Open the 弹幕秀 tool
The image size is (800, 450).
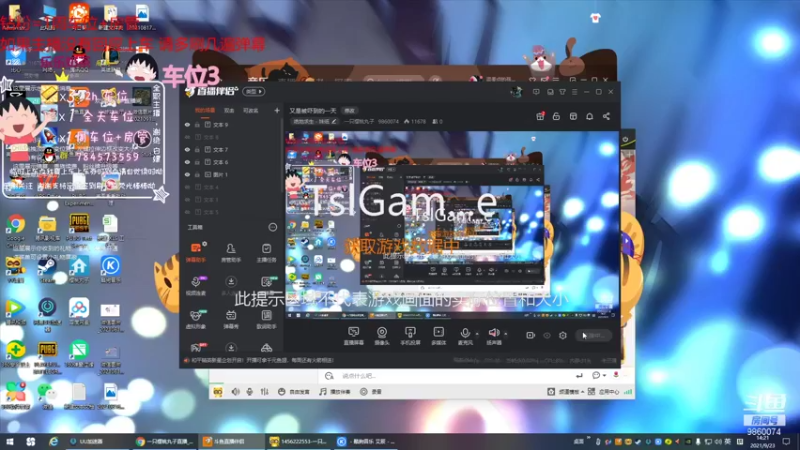click(231, 319)
